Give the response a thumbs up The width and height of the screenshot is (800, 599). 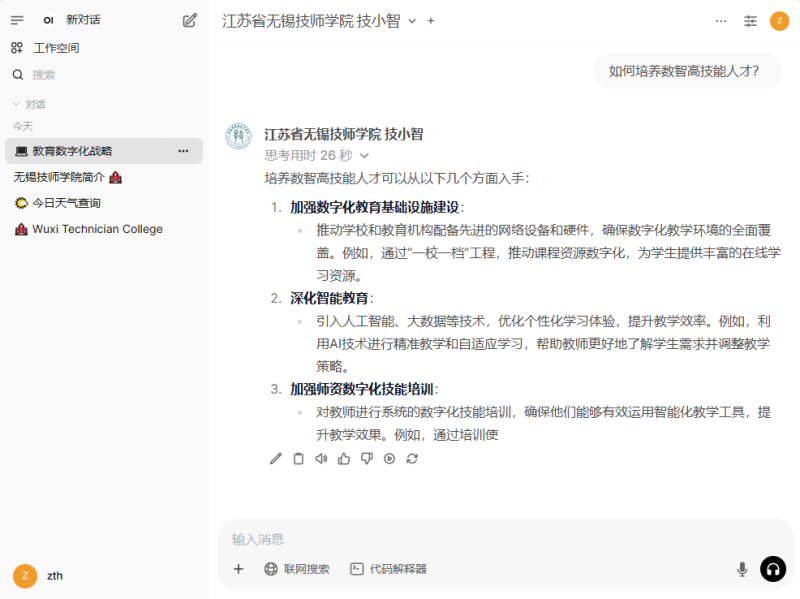344,459
